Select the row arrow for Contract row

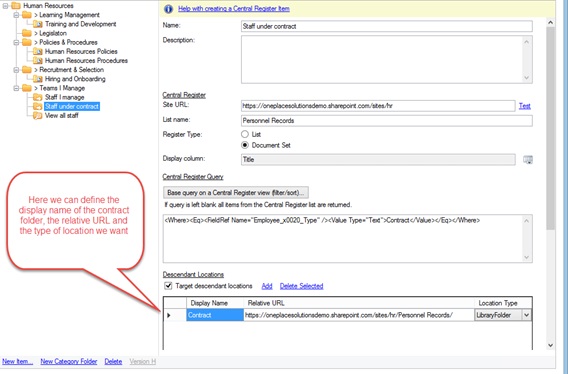click(169, 315)
